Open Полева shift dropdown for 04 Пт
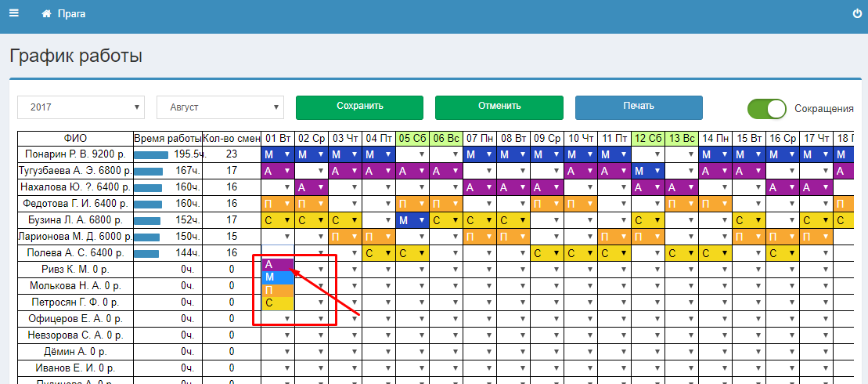Screen dimensions: 868x384 [x=379, y=253]
